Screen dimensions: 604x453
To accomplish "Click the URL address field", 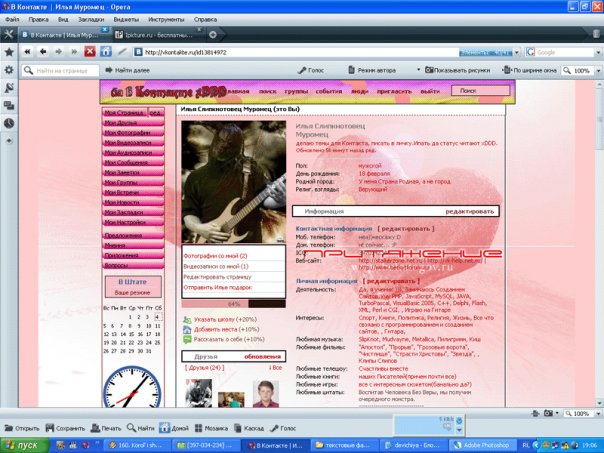I will (x=297, y=52).
